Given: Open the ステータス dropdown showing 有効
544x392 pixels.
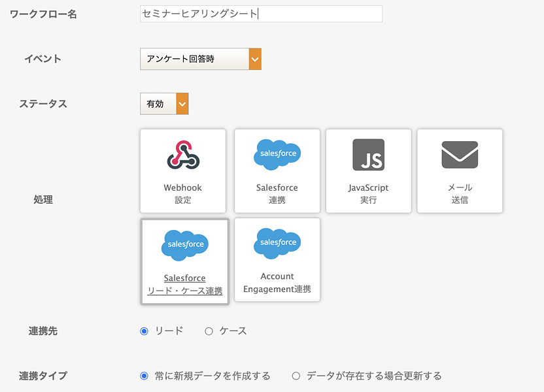Looking at the screenshot, I should pyautogui.click(x=164, y=104).
